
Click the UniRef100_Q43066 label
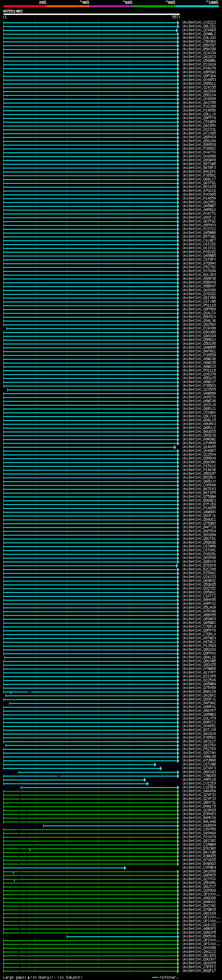(x=199, y=290)
